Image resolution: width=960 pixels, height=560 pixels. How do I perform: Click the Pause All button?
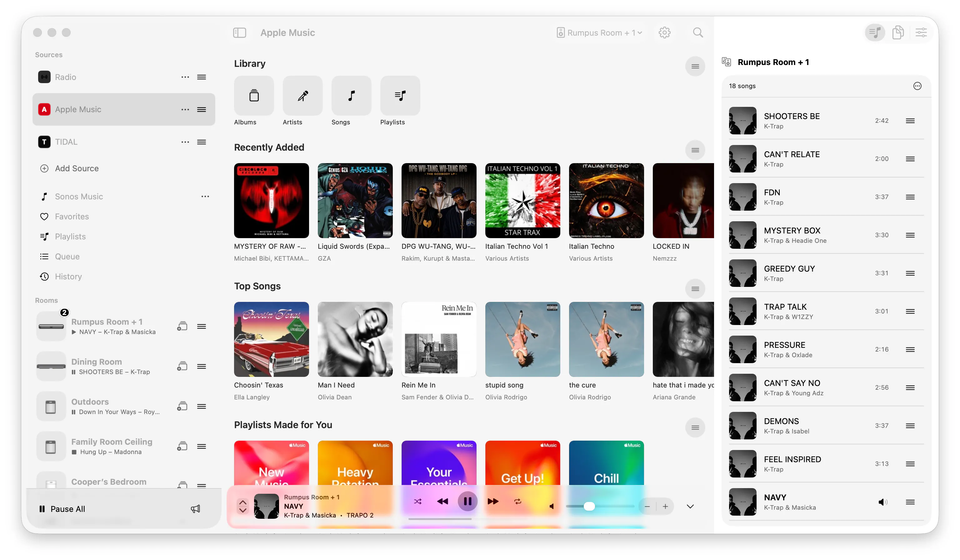click(62, 509)
